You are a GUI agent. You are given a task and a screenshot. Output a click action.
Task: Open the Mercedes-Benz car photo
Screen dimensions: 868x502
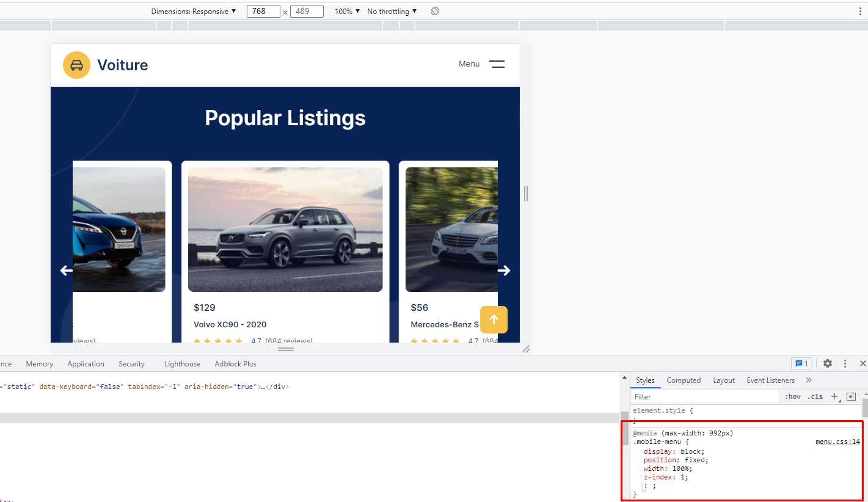point(451,230)
